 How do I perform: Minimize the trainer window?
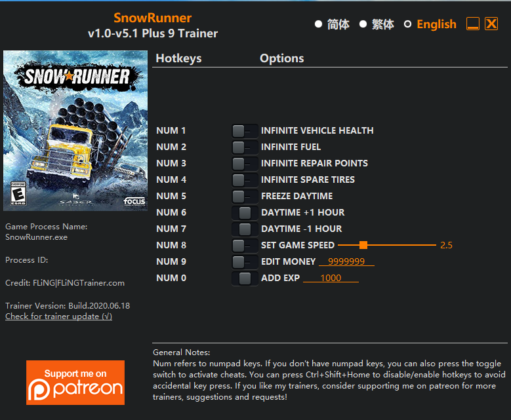472,24
